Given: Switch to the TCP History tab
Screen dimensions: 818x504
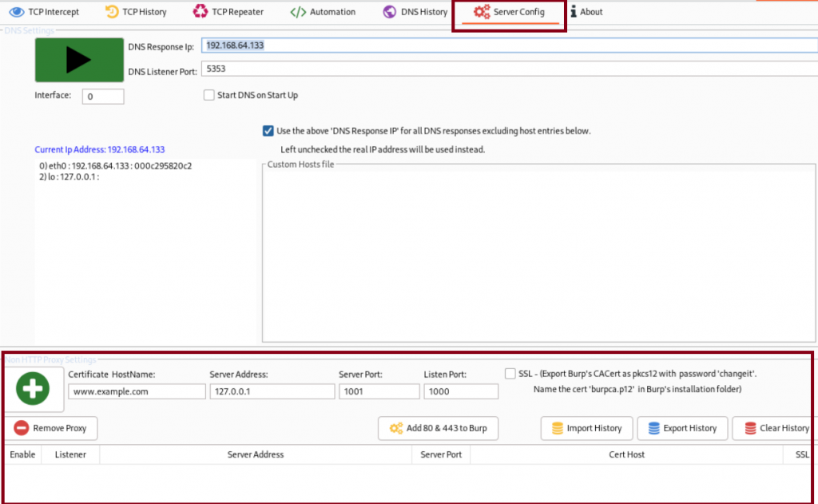Looking at the screenshot, I should tap(136, 12).
